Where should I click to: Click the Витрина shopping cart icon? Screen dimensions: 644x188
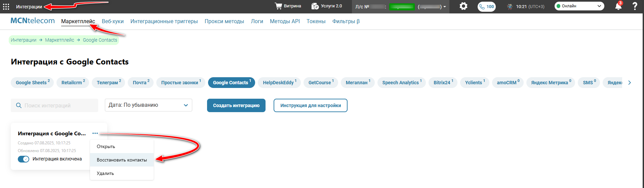click(278, 6)
